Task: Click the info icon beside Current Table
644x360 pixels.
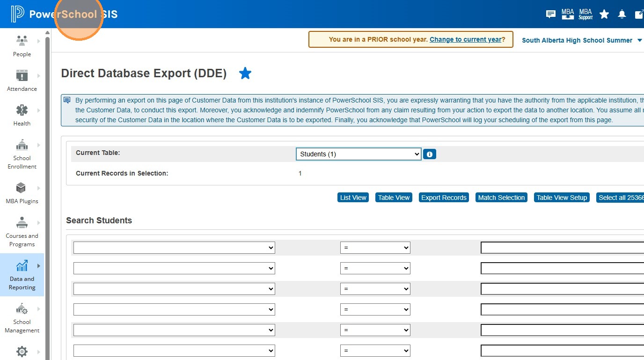Action: 430,154
